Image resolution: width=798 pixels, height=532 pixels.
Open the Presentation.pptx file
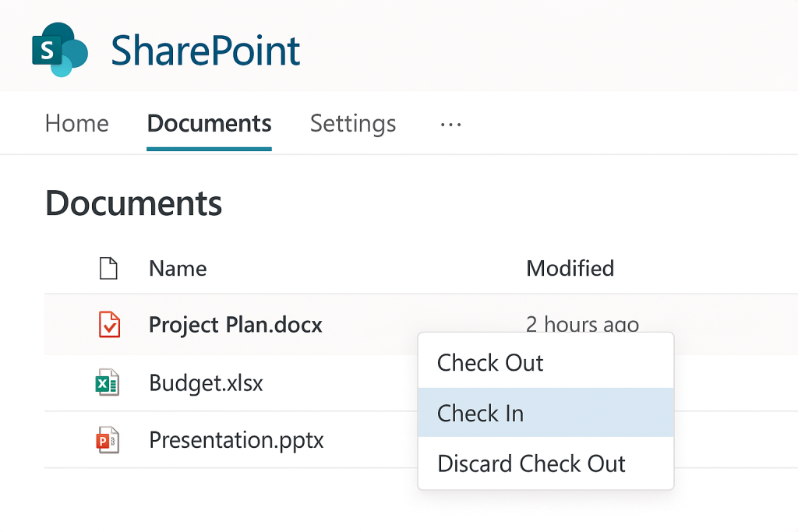(236, 440)
